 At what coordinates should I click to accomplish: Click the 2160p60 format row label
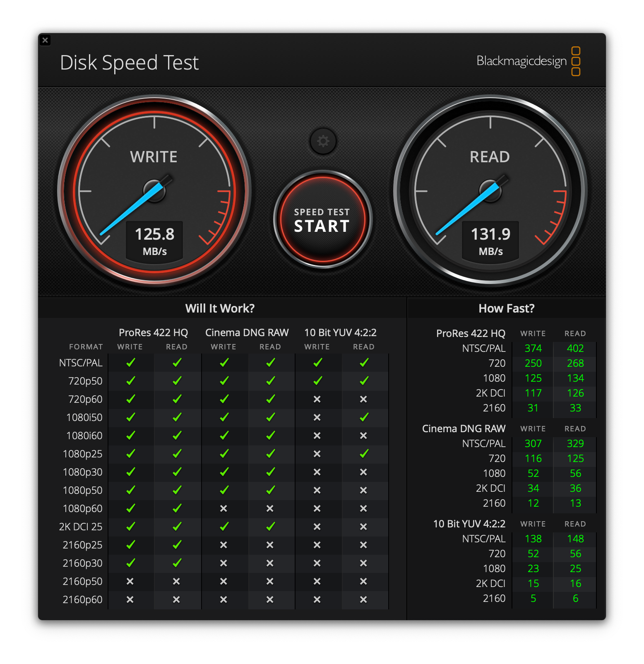pos(82,600)
